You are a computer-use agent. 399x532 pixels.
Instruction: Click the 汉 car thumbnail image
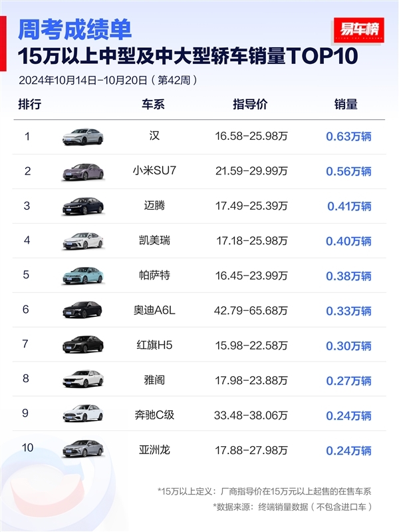(83, 136)
